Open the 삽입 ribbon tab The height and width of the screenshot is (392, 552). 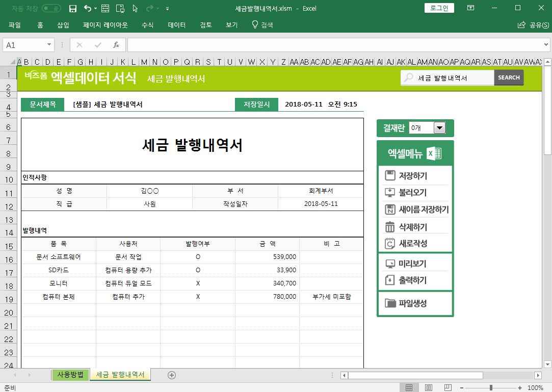click(x=63, y=24)
